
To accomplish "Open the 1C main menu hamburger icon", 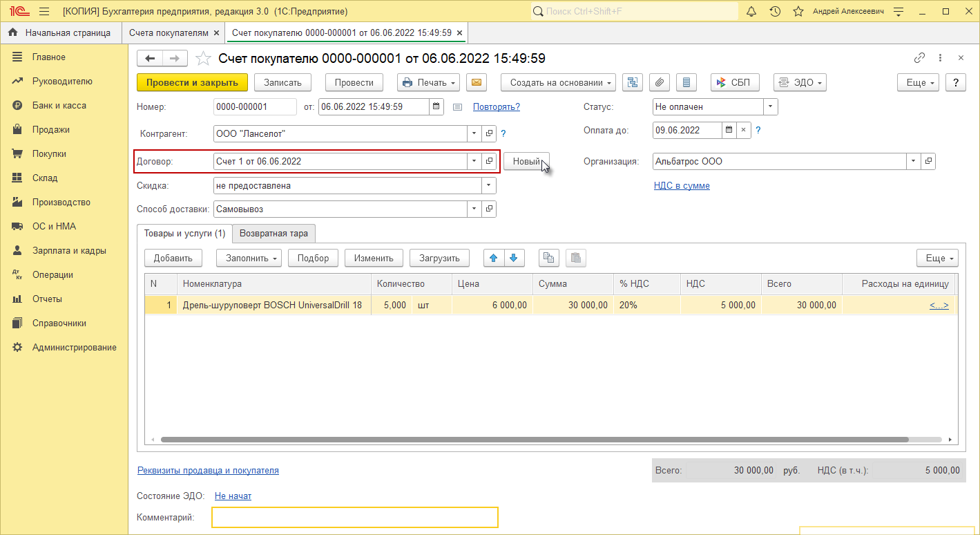I will 44,12.
